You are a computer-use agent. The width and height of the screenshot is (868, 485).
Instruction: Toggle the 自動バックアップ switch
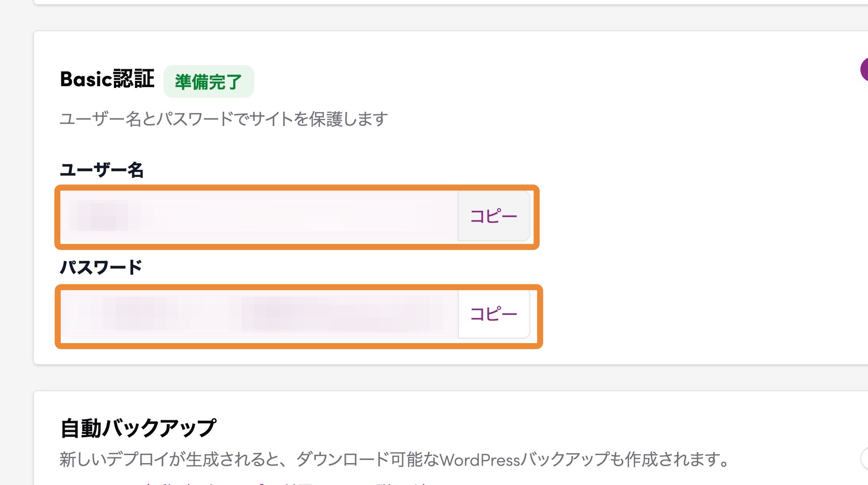864,458
